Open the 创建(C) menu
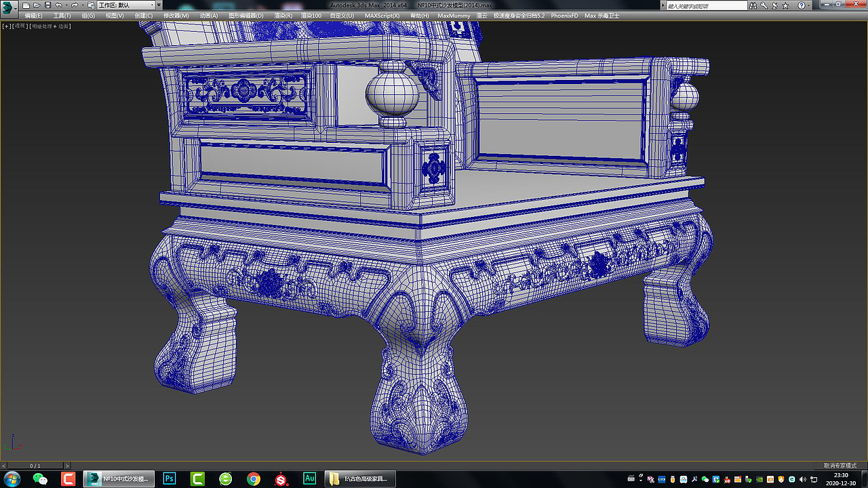This screenshot has height=488, width=868. [x=143, y=16]
